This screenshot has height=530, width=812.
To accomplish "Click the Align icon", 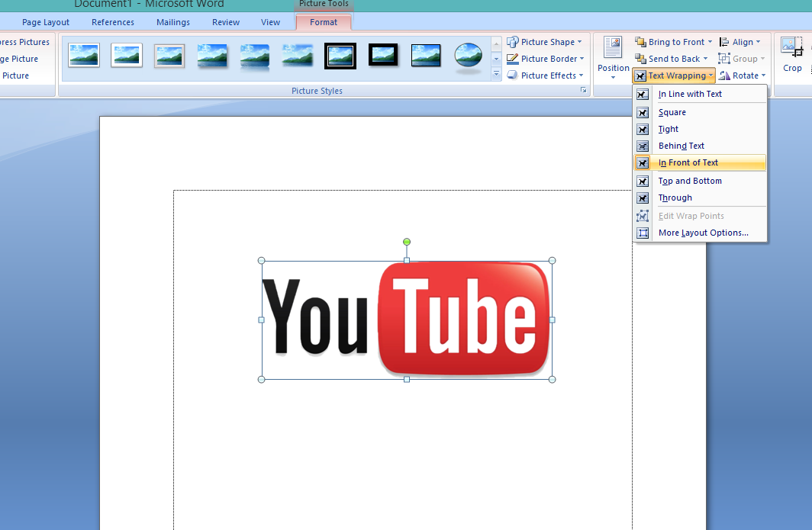I will point(724,42).
